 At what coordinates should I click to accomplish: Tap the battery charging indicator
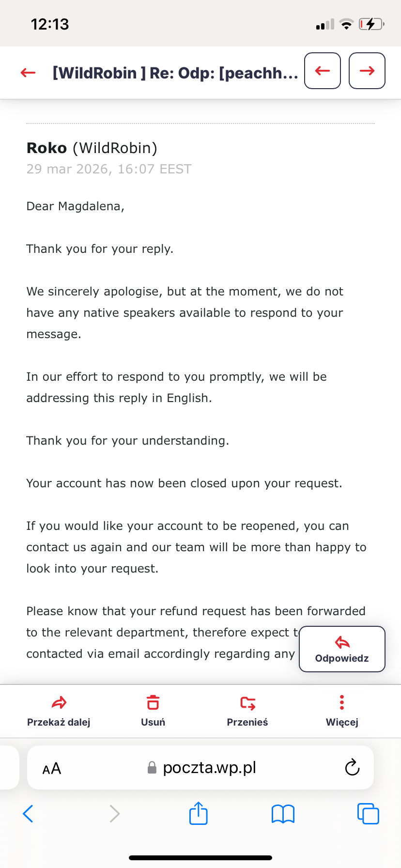click(371, 24)
